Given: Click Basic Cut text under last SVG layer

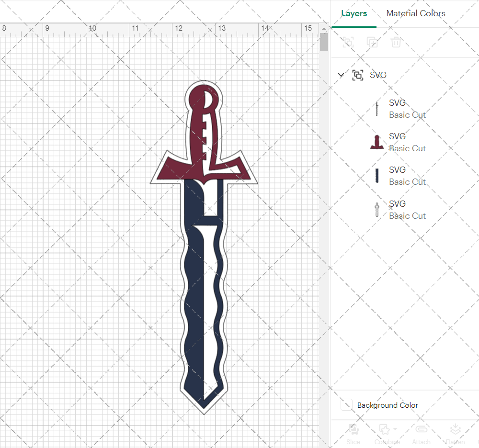Looking at the screenshot, I should click(x=407, y=216).
